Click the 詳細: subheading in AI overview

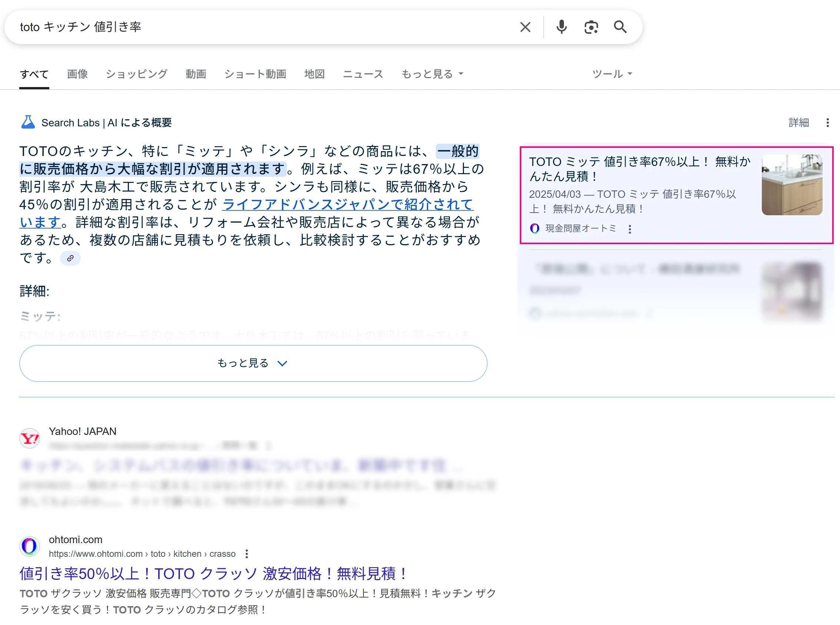tap(34, 291)
